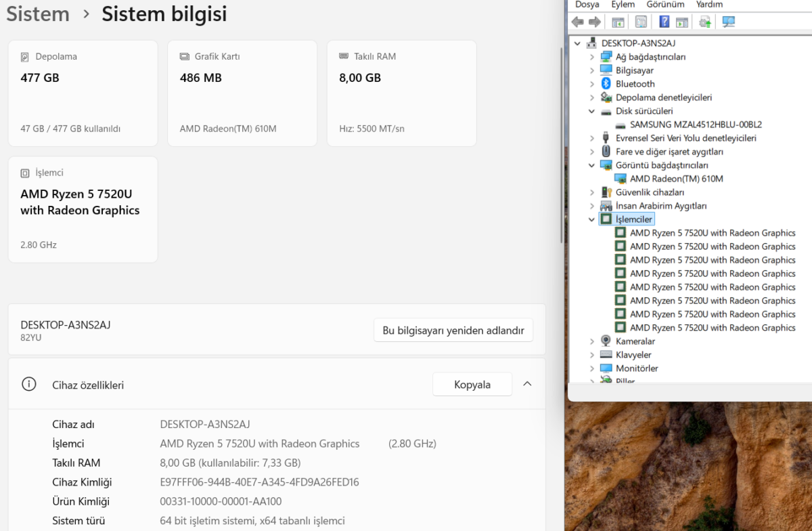
Task: Open the Dosya menu
Action: tap(587, 5)
